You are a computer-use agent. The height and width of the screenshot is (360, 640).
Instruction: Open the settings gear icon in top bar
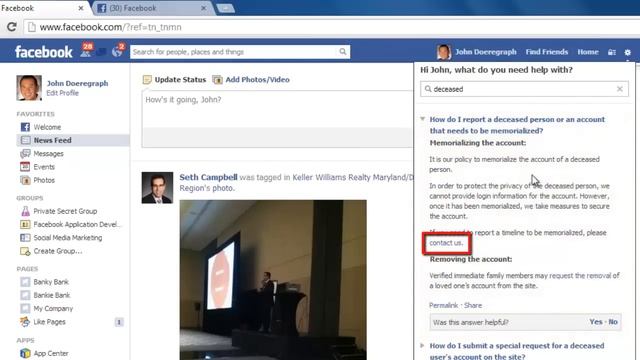628,52
